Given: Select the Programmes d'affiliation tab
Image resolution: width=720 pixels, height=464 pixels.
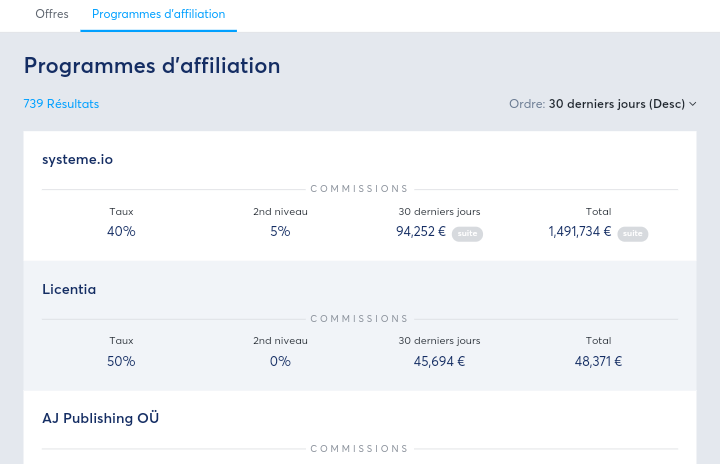Looking at the screenshot, I should pyautogui.click(x=158, y=14).
